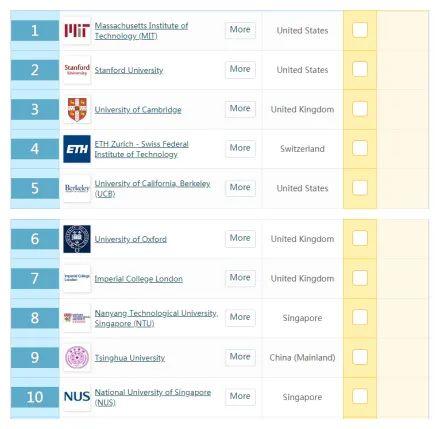The width and height of the screenshot is (440, 429).
Task: Select checkbox beside National University of Singapore
Action: coord(360,396)
